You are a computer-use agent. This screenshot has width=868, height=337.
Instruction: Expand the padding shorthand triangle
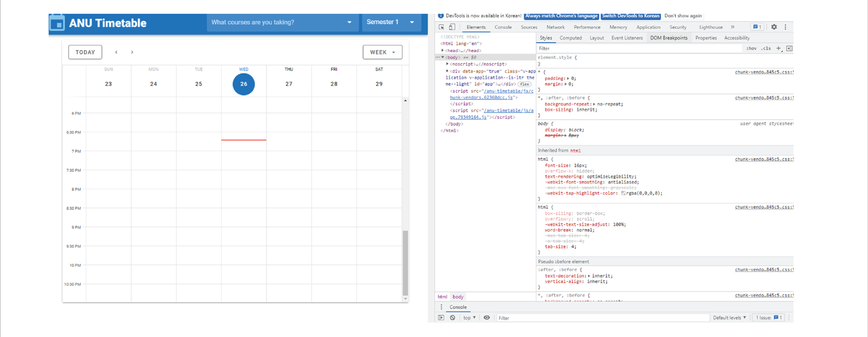[x=568, y=78]
